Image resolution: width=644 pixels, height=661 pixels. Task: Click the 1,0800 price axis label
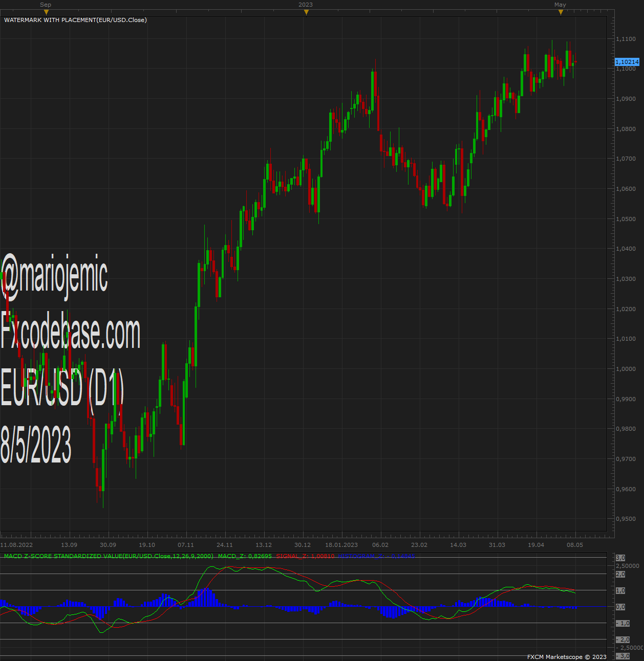626,129
